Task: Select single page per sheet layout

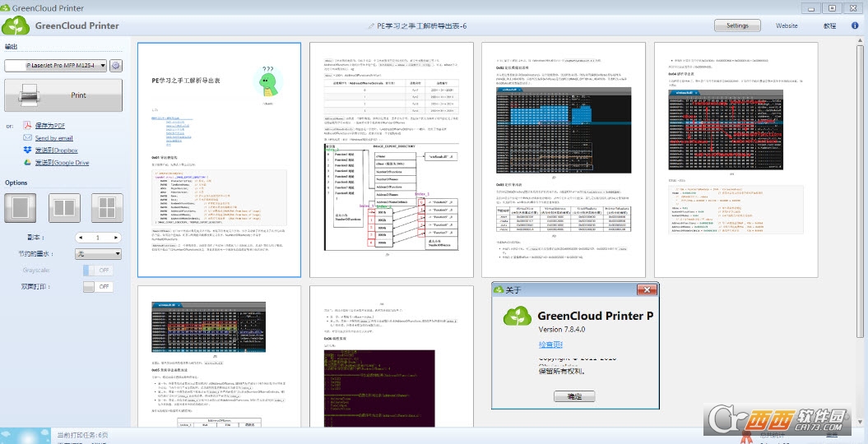Action: [21, 208]
